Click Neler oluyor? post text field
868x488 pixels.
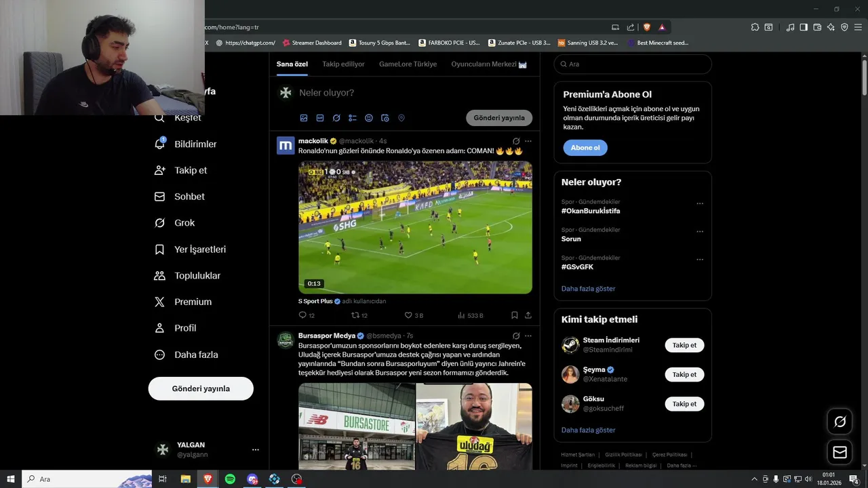(x=415, y=93)
